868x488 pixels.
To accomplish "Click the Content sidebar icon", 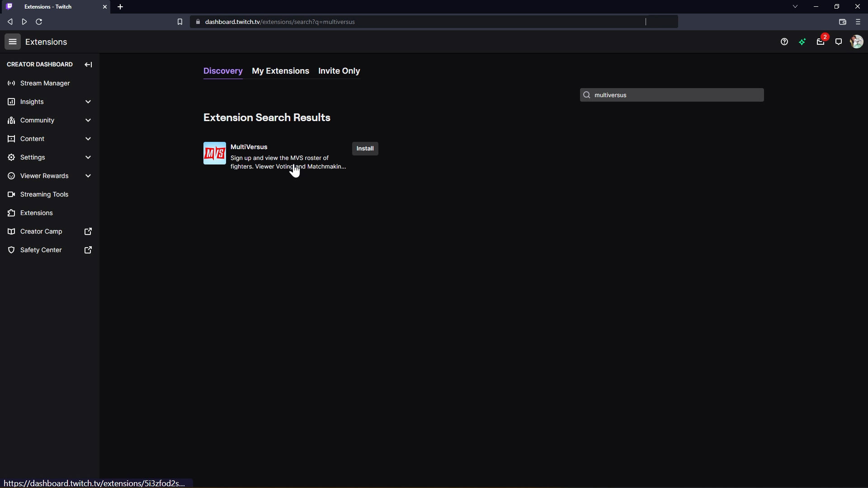I will click(11, 139).
